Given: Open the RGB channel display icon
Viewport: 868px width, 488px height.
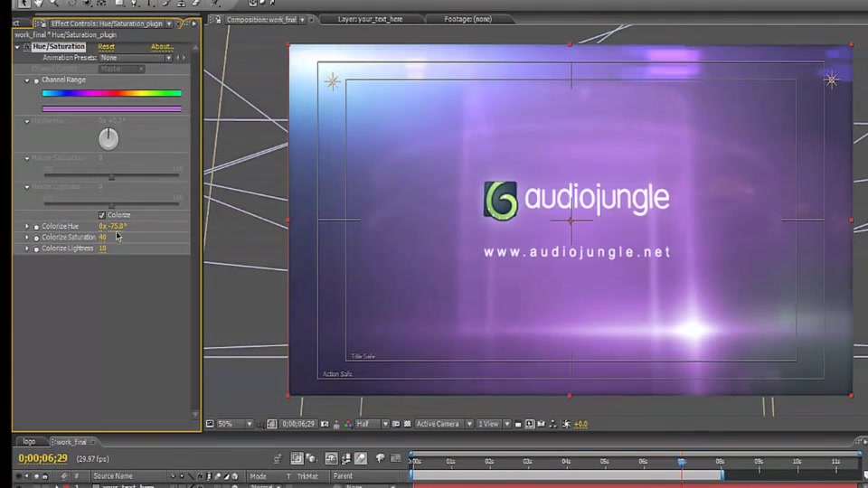Looking at the screenshot, I should [x=347, y=425].
